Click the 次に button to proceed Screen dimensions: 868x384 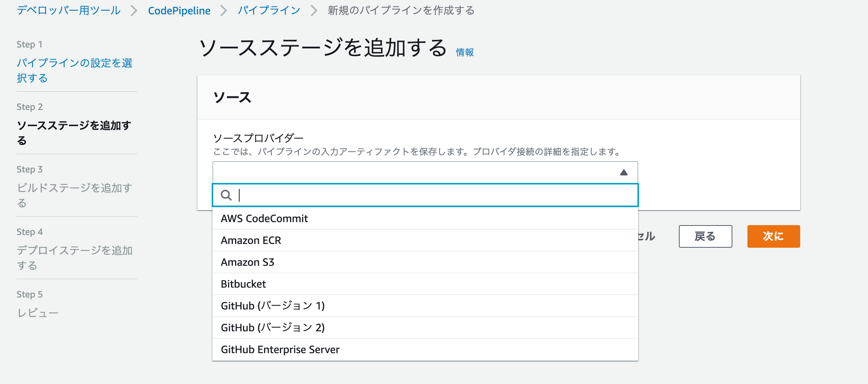click(773, 236)
